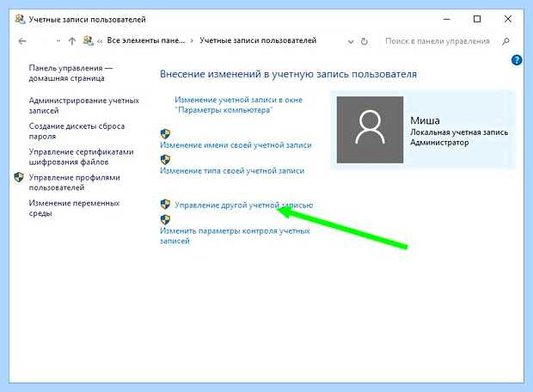The image size is (533, 392).
Task: Click the gray user avatar picture
Action: click(x=370, y=130)
